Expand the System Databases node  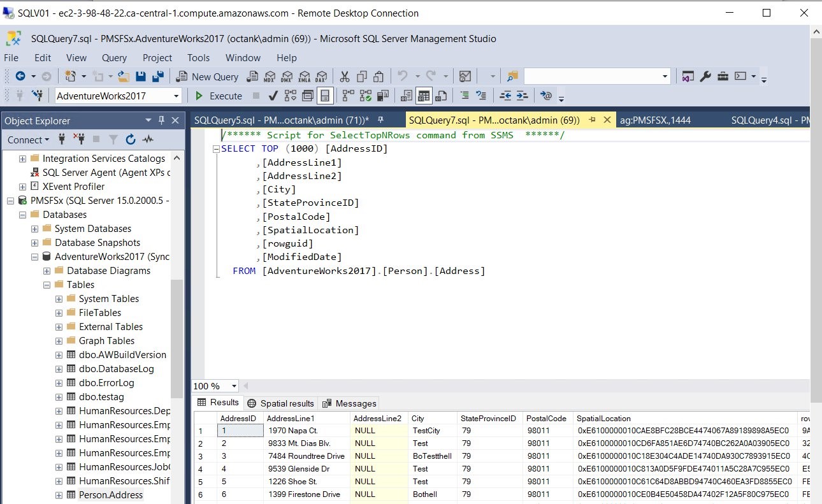[35, 229]
